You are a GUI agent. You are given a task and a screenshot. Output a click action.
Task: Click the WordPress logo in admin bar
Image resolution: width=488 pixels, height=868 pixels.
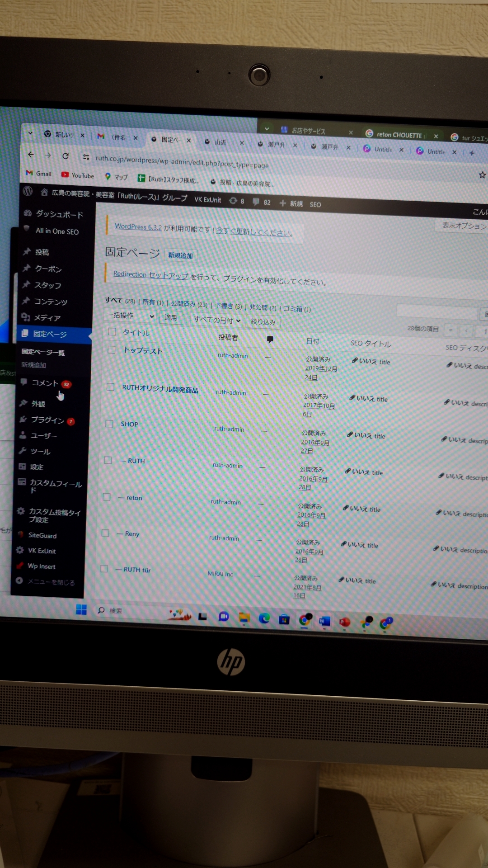coord(28,191)
